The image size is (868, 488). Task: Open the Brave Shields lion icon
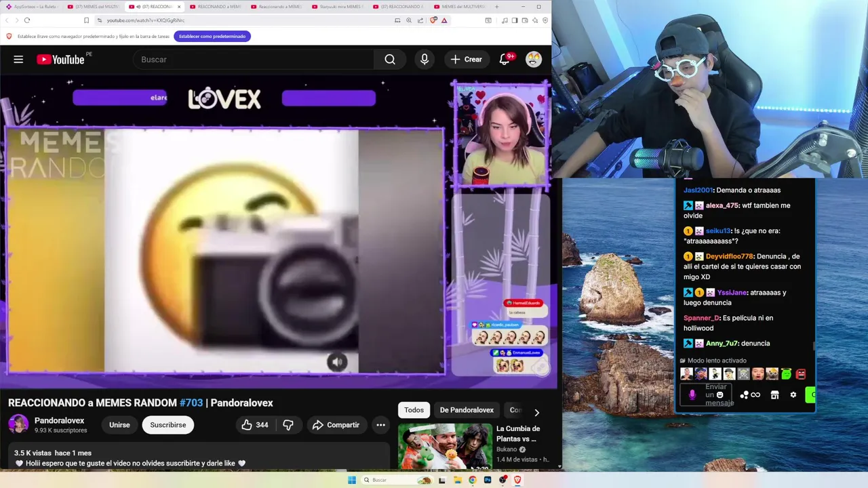(434, 20)
